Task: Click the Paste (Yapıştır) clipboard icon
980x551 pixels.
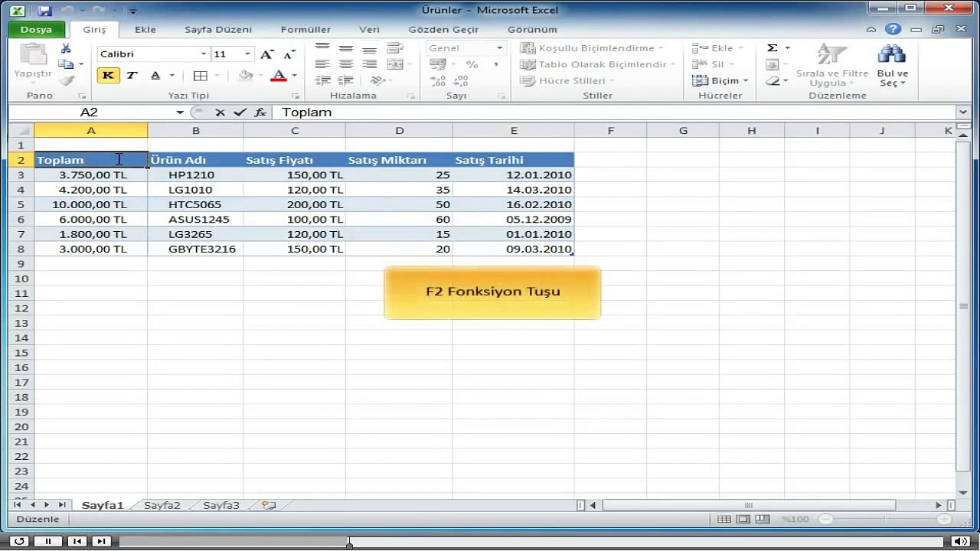Action: click(33, 55)
